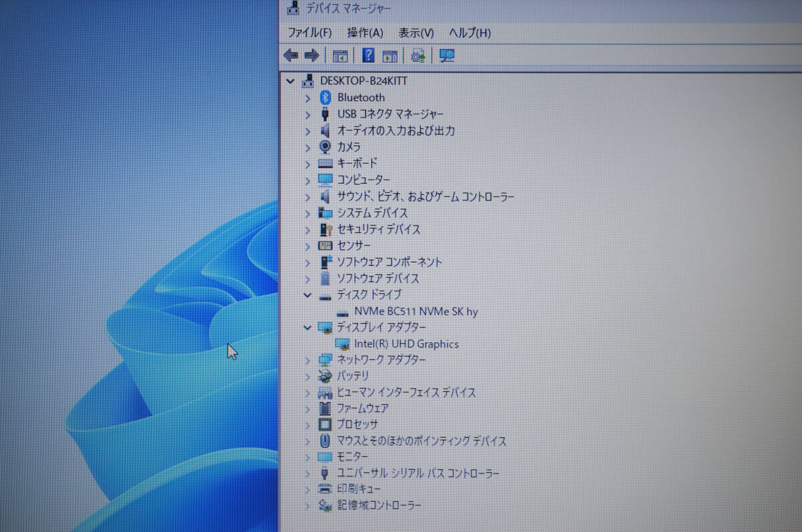Click the action pane toolbar icon
The width and height of the screenshot is (802, 532).
[390, 56]
